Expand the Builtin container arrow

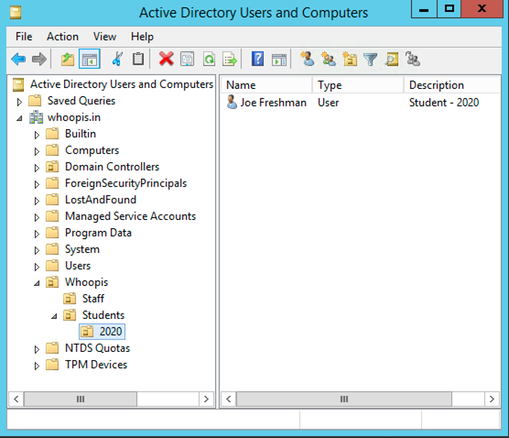pos(37,135)
